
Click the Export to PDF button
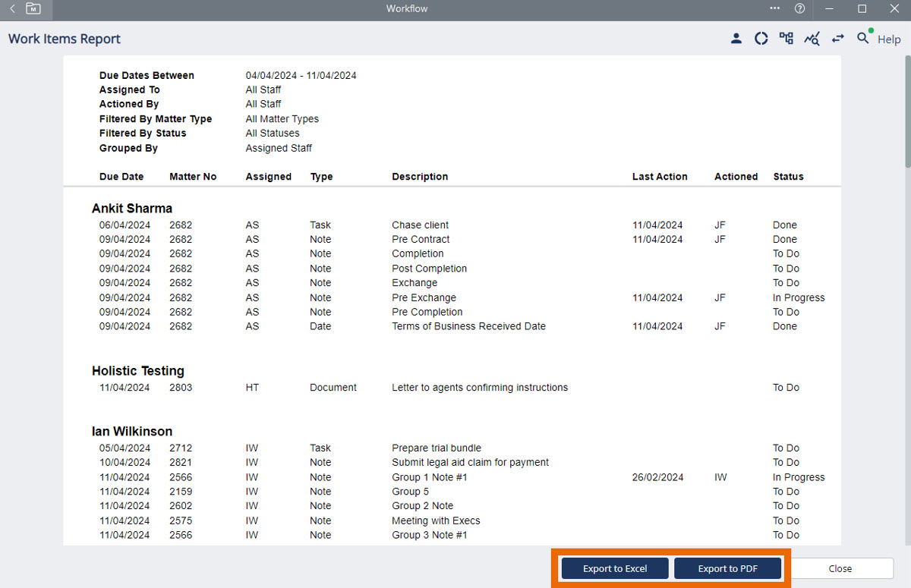coord(728,568)
